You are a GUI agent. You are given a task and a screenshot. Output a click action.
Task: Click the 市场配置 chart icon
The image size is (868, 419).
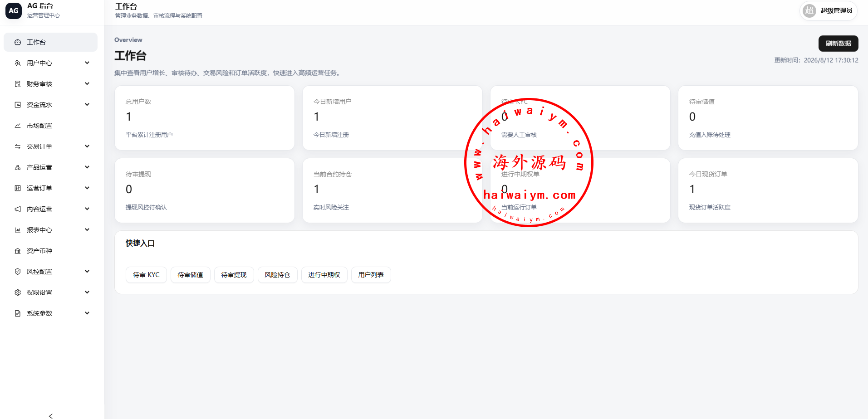(18, 126)
